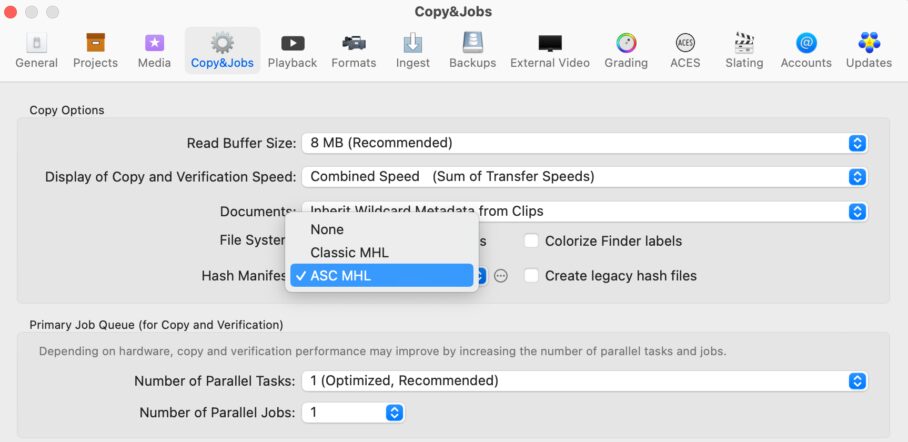
Task: Click the hash manifest ellipsis options button
Action: [x=501, y=276]
